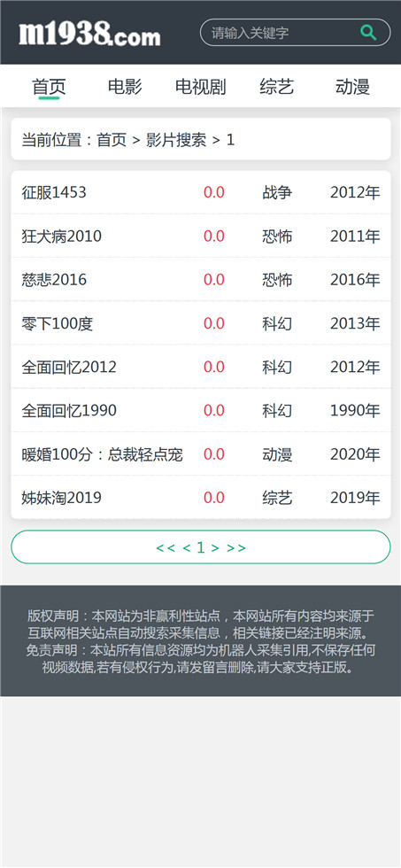Click the 2016年 year value
The image size is (401, 868).
click(x=355, y=280)
